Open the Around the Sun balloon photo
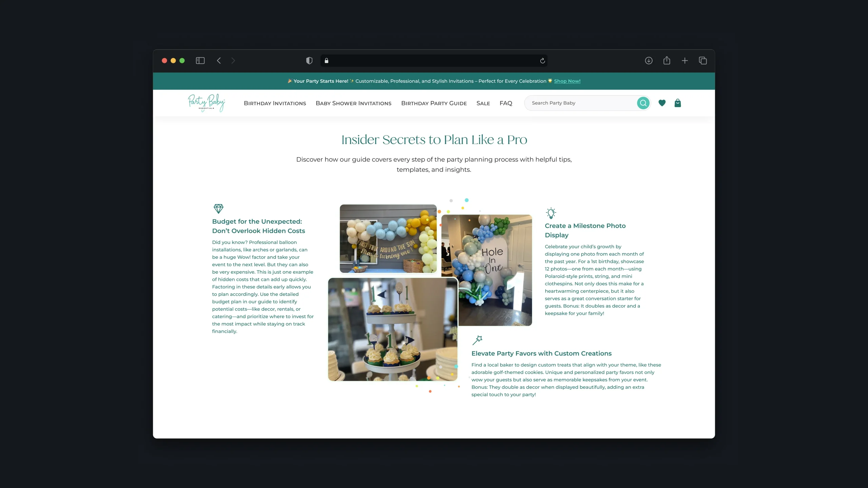This screenshot has width=868, height=488. (388, 239)
